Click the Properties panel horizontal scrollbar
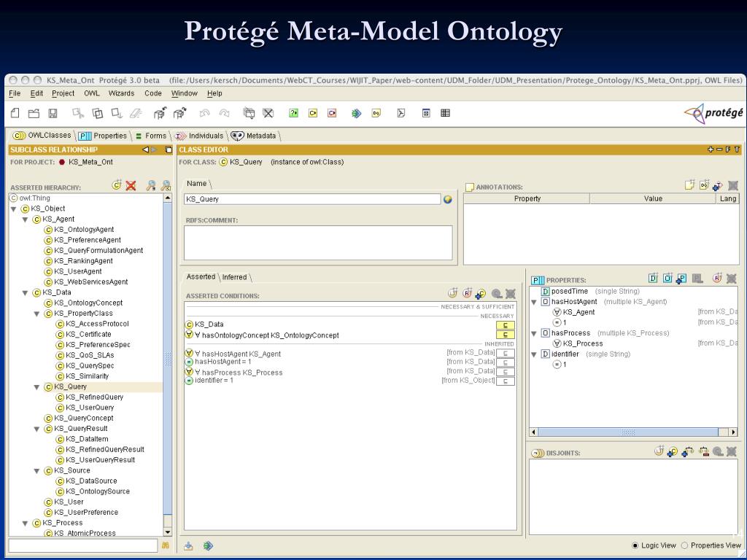This screenshot has height=560, width=747. [628, 432]
